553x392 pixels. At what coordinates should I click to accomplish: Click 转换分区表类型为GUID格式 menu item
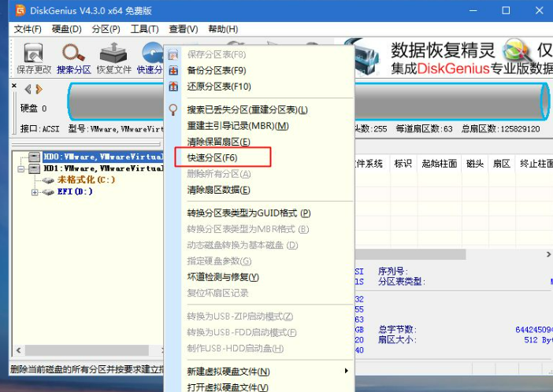(x=248, y=213)
